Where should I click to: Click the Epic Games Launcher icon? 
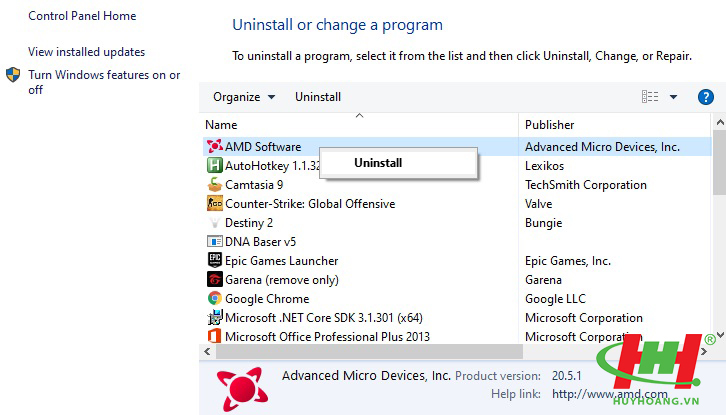click(x=214, y=260)
